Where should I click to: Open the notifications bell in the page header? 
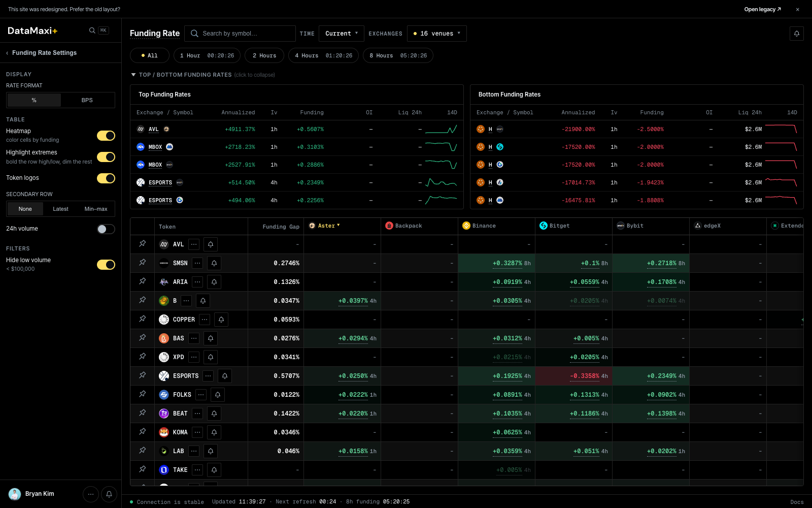pos(797,34)
